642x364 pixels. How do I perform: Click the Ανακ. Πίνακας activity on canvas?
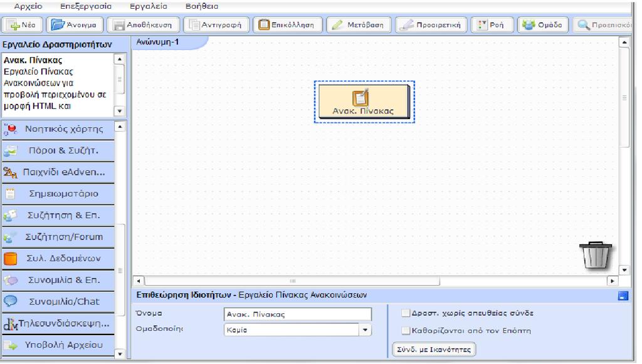pyautogui.click(x=364, y=101)
